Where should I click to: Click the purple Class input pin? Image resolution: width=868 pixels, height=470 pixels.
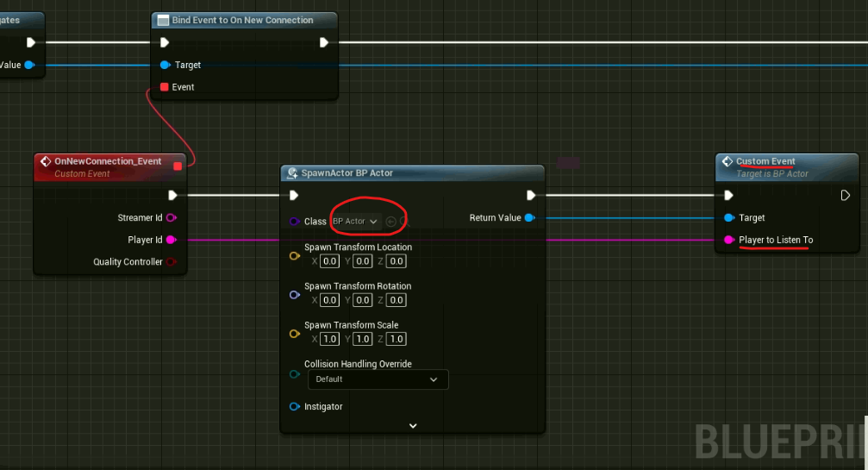[x=295, y=222]
